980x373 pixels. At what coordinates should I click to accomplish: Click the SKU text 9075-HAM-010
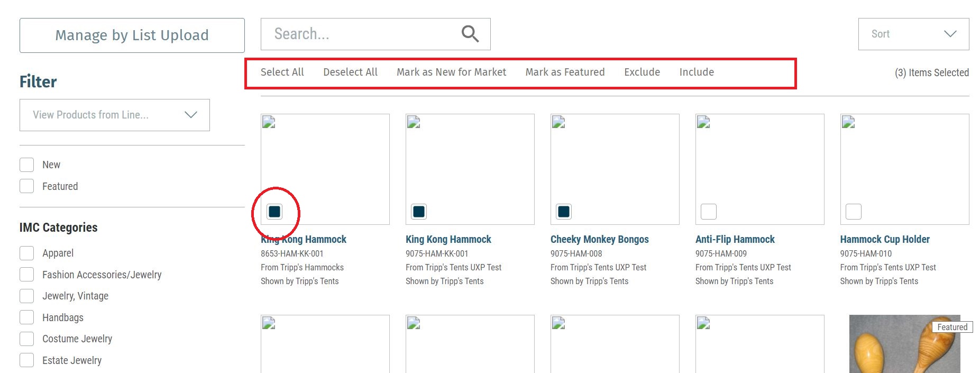tap(866, 253)
